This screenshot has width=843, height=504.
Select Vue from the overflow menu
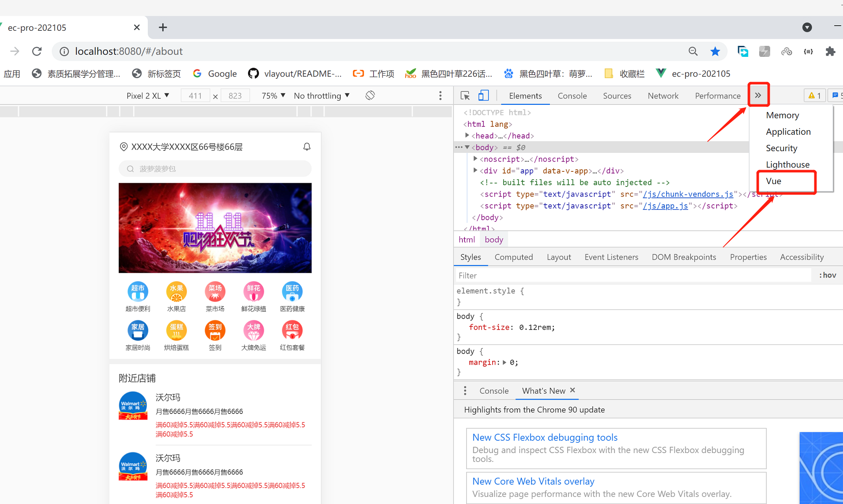(x=774, y=181)
